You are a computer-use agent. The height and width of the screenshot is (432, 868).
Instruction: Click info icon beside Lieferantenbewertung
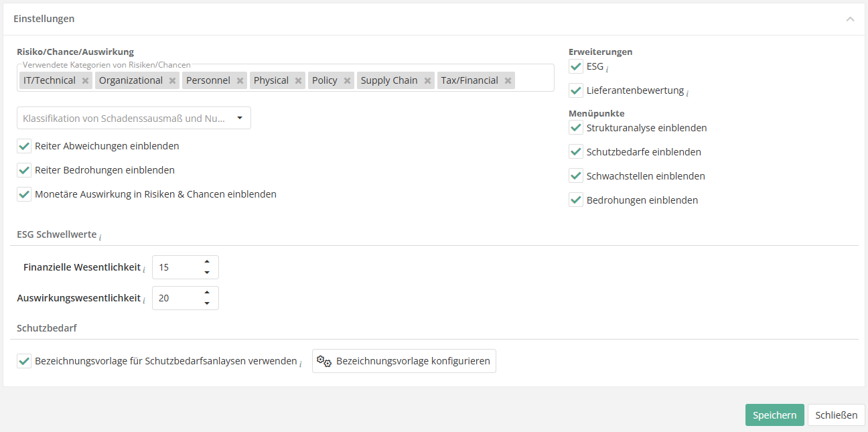pyautogui.click(x=687, y=92)
